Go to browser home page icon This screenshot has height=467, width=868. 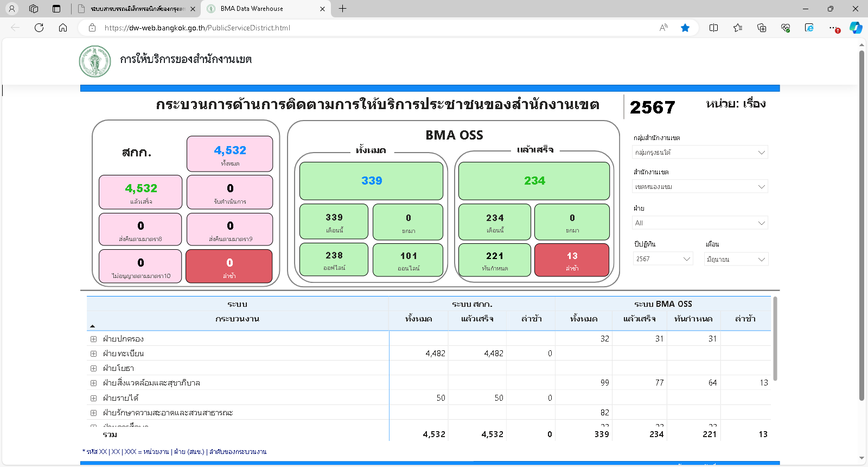coord(63,28)
